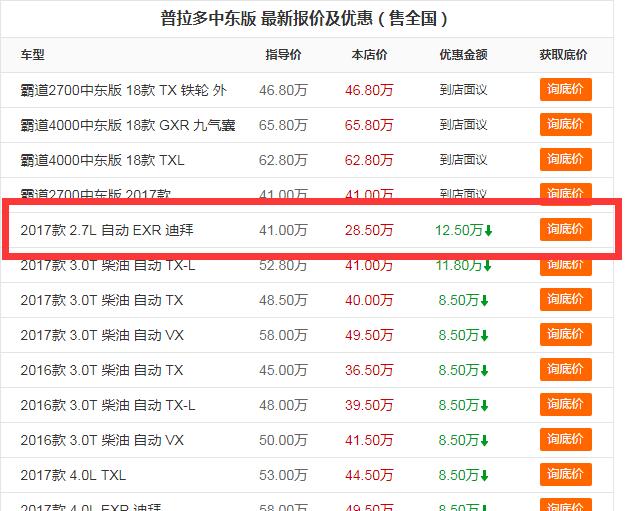Click store price 36.50万
Image resolution: width=634 pixels, height=511 pixels.
369,370
